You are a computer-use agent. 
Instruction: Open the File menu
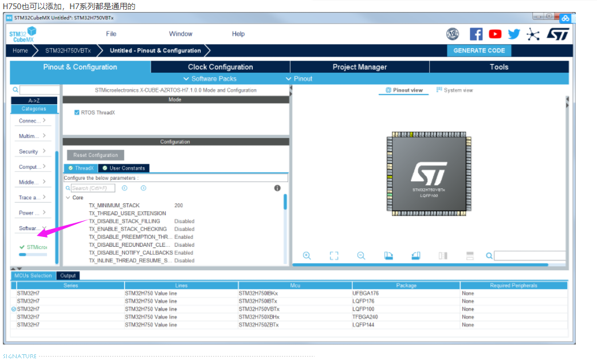tap(111, 34)
